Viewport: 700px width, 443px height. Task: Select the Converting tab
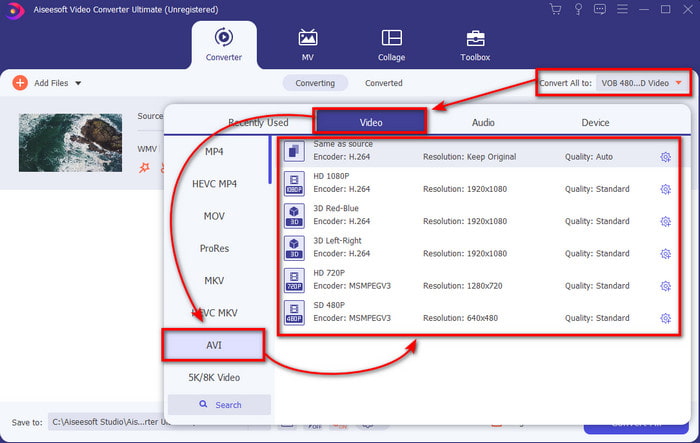315,83
